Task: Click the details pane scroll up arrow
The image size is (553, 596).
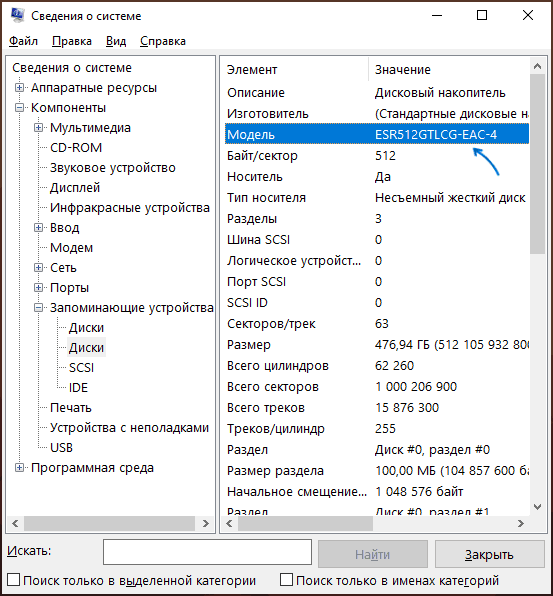Action: [x=537, y=66]
